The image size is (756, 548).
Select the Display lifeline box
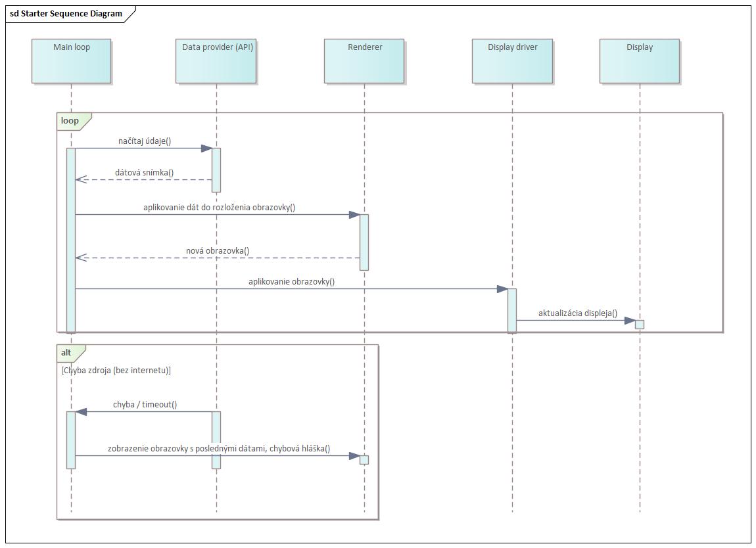(639, 61)
